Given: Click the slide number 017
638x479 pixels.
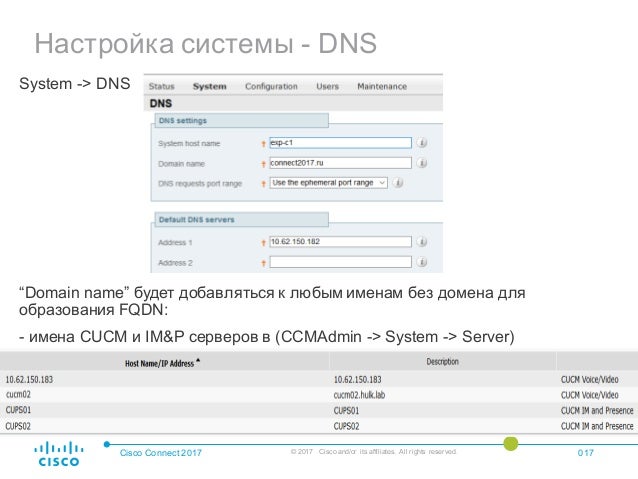Looking at the screenshot, I should point(586,453).
